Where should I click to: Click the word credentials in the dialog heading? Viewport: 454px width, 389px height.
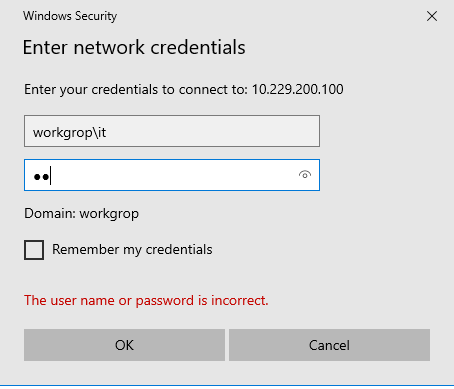(x=198, y=47)
